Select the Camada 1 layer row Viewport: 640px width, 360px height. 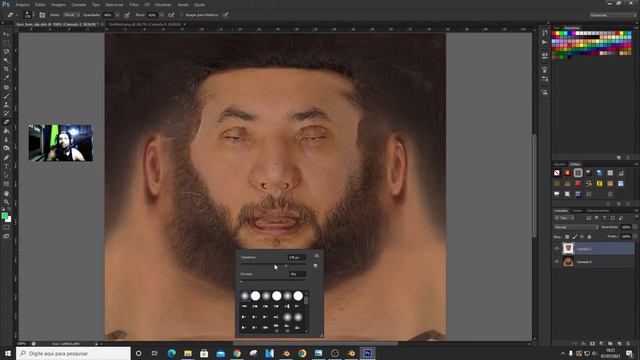coord(593,249)
